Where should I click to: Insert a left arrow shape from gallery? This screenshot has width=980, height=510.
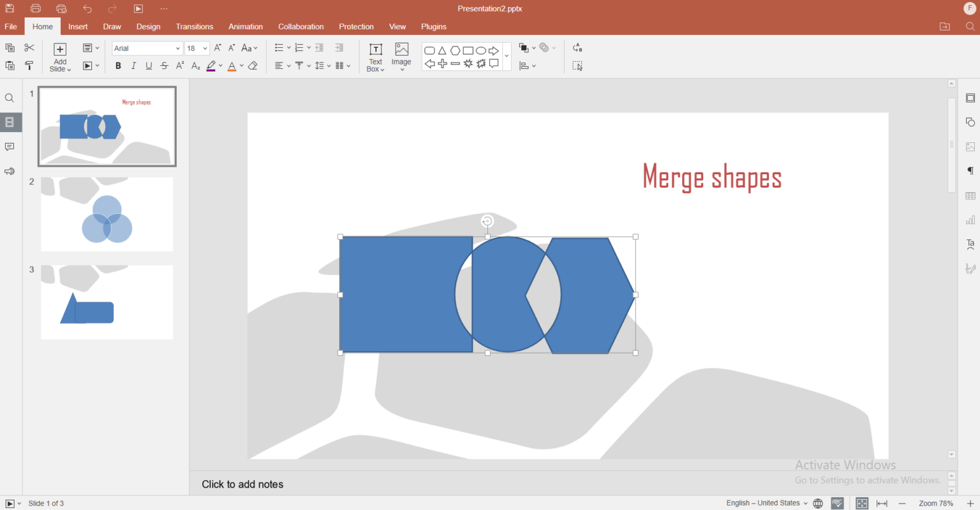429,64
